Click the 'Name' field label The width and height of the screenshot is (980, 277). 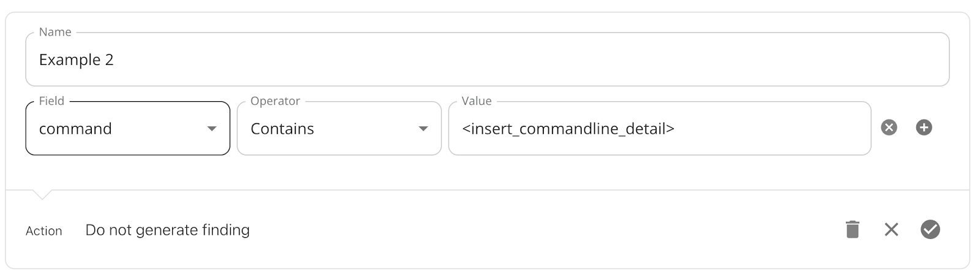(x=55, y=32)
